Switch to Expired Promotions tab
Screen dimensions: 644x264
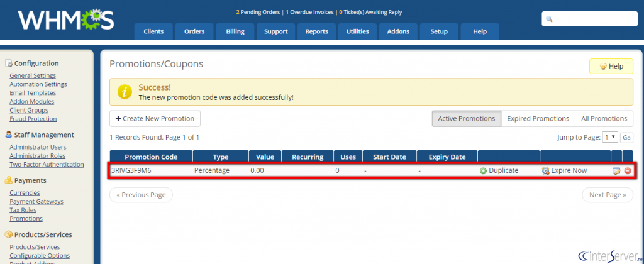point(538,119)
